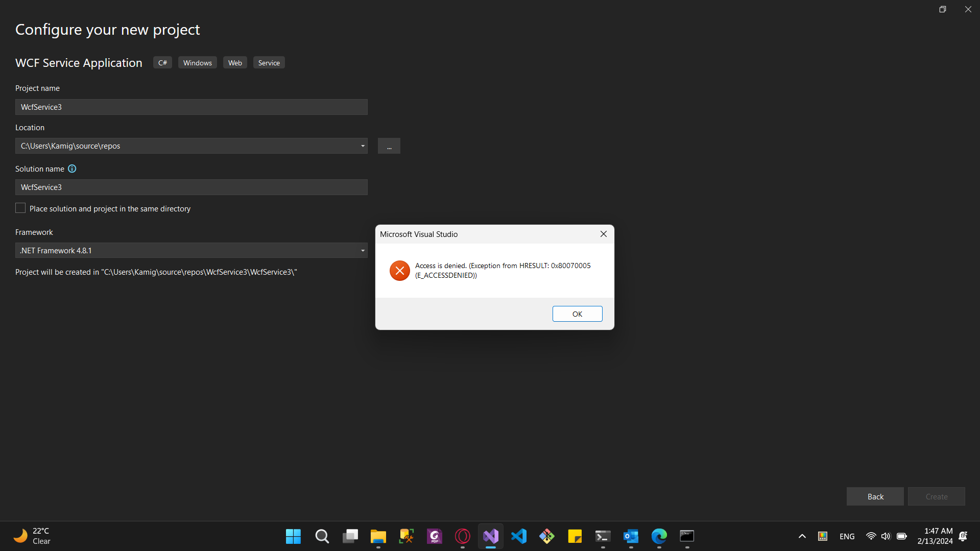This screenshot has width=980, height=551.
Task: Open the terminal app on the taskbar
Action: point(603,536)
